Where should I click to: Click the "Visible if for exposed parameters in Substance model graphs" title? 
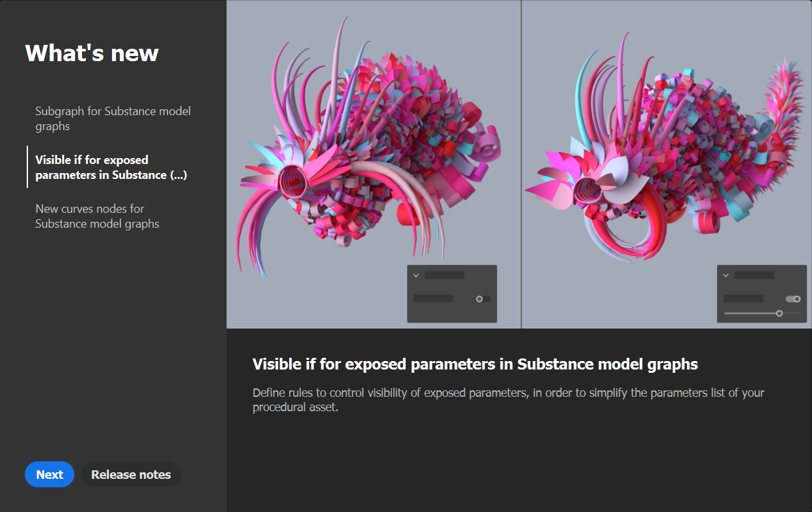click(x=475, y=364)
